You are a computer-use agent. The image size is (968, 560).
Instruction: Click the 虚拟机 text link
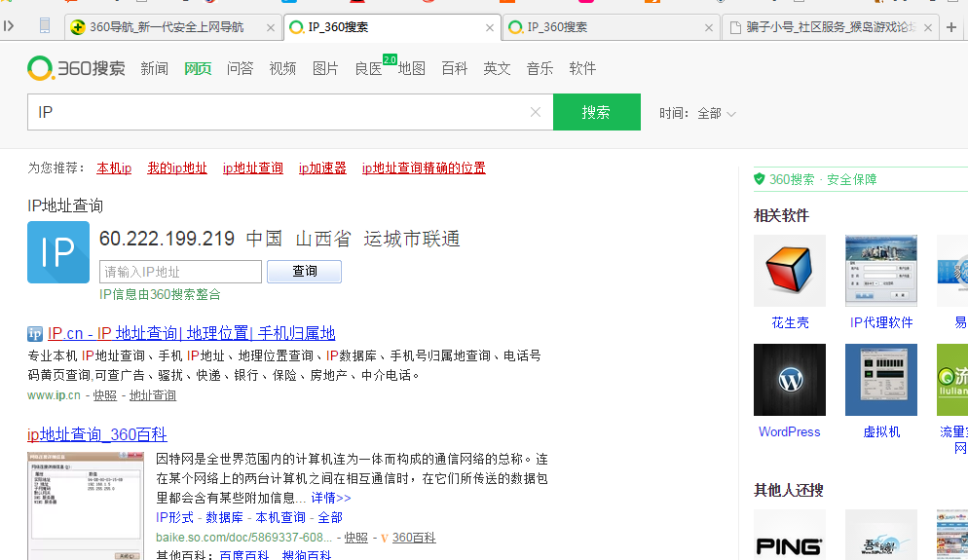click(881, 432)
